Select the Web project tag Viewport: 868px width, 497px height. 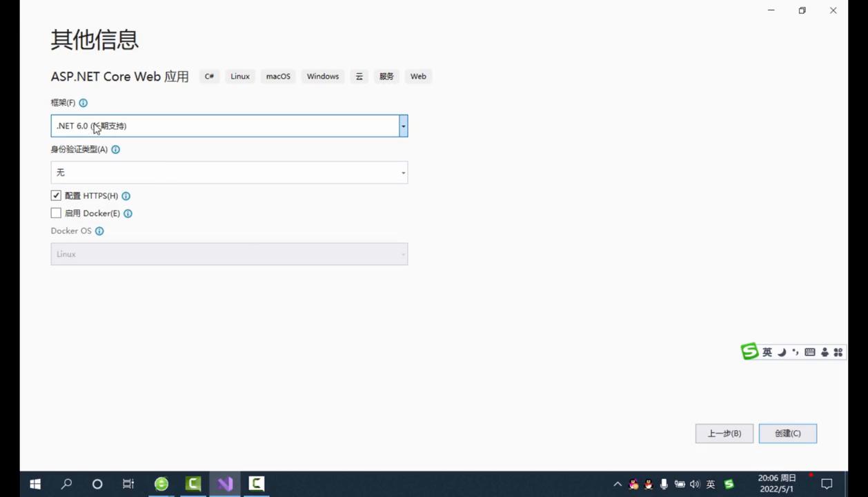[417, 76]
